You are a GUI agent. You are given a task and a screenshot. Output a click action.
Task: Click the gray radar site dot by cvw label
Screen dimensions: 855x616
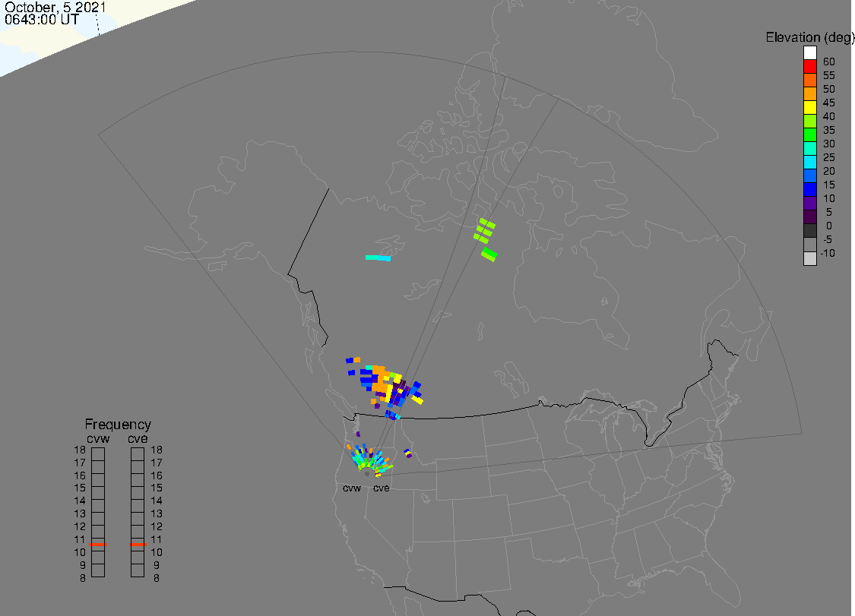point(367,474)
